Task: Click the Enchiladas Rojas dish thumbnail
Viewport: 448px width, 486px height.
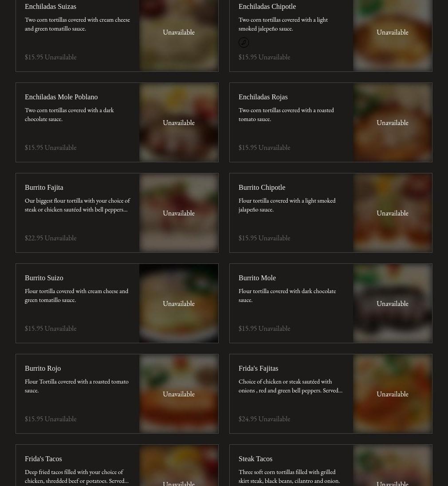Action: [x=392, y=122]
